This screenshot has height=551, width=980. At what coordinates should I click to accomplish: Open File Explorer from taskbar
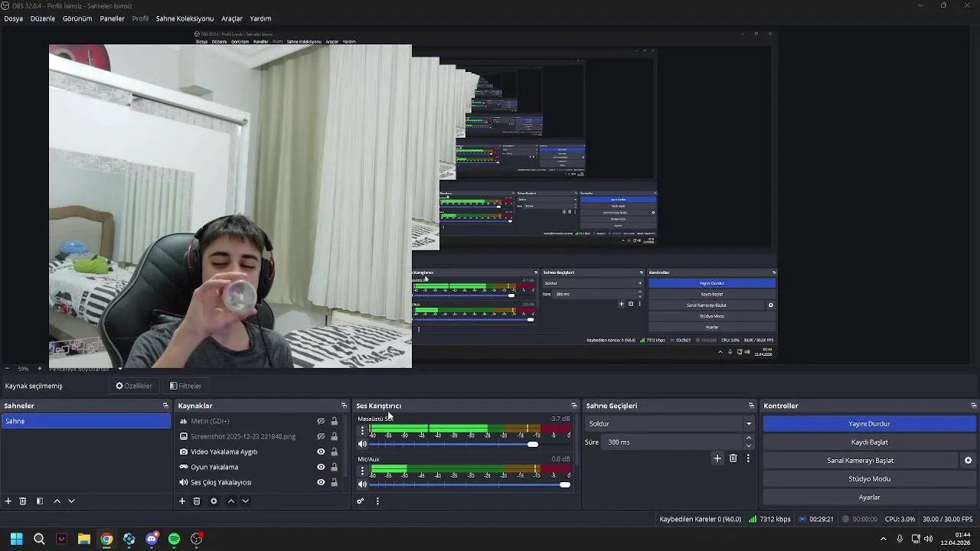coord(84,539)
